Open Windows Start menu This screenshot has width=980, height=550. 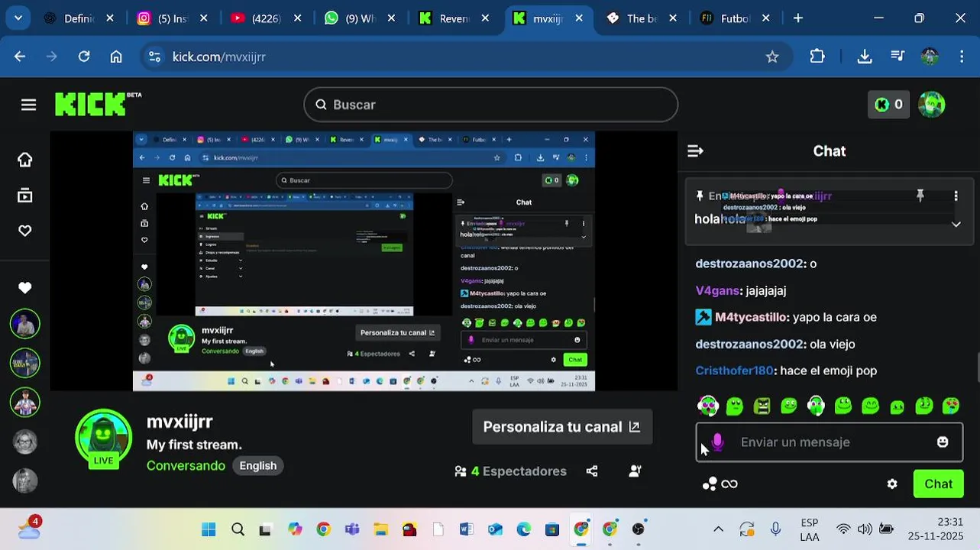(x=209, y=529)
